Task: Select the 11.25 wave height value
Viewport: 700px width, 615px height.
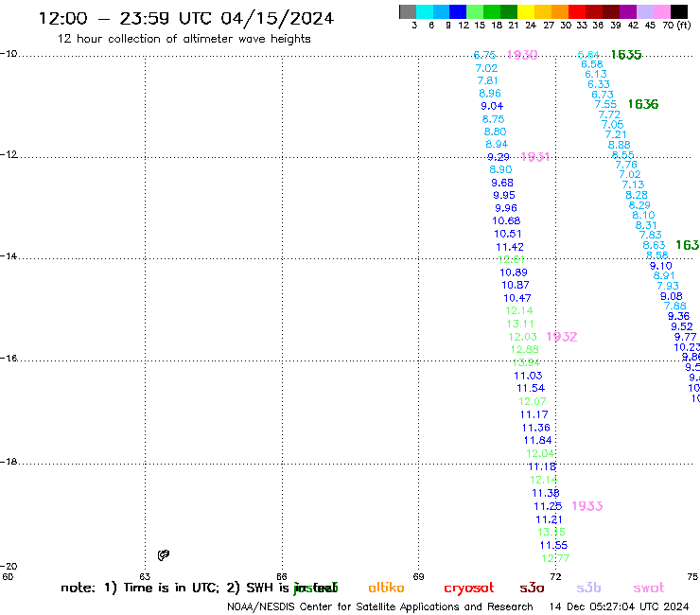Action: point(548,506)
